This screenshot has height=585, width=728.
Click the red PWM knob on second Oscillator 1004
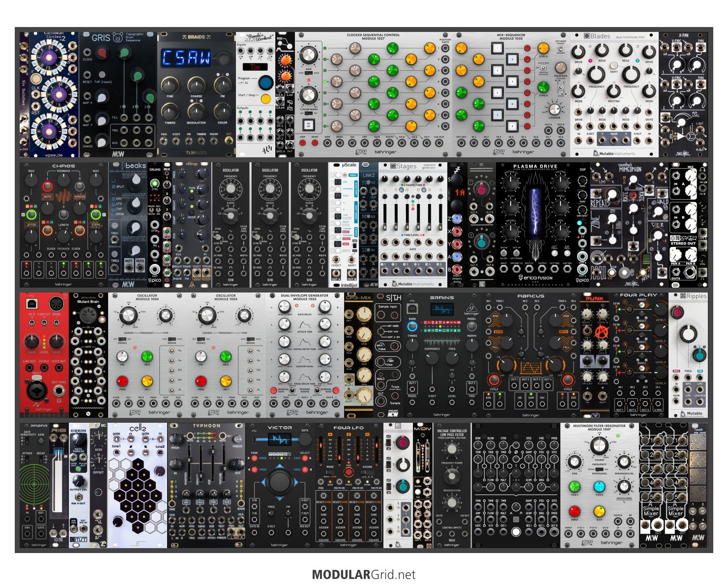tap(201, 381)
